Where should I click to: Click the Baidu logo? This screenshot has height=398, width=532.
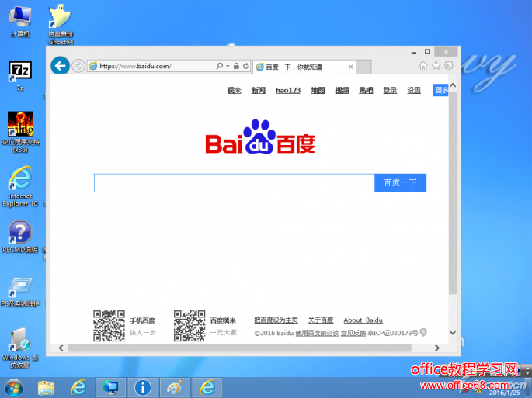pos(260,137)
